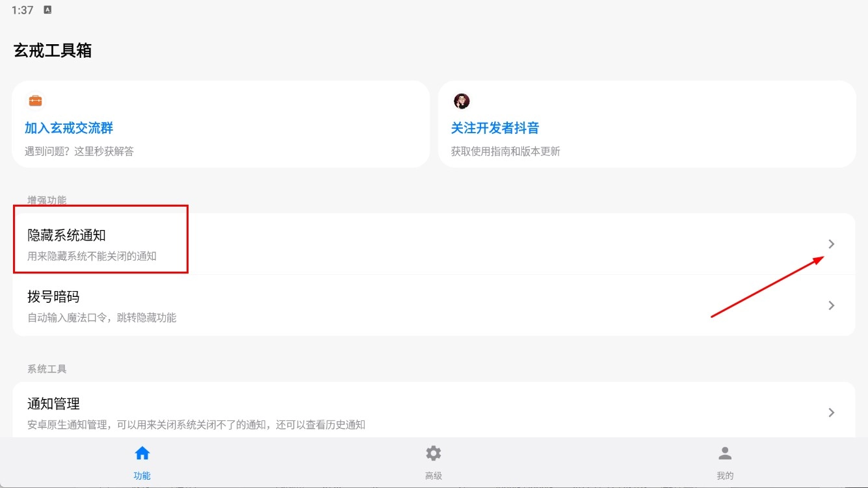Tap the 遇到问题？这里秒获解答 subtitle
Viewport: 868px width, 488px height.
[79, 151]
